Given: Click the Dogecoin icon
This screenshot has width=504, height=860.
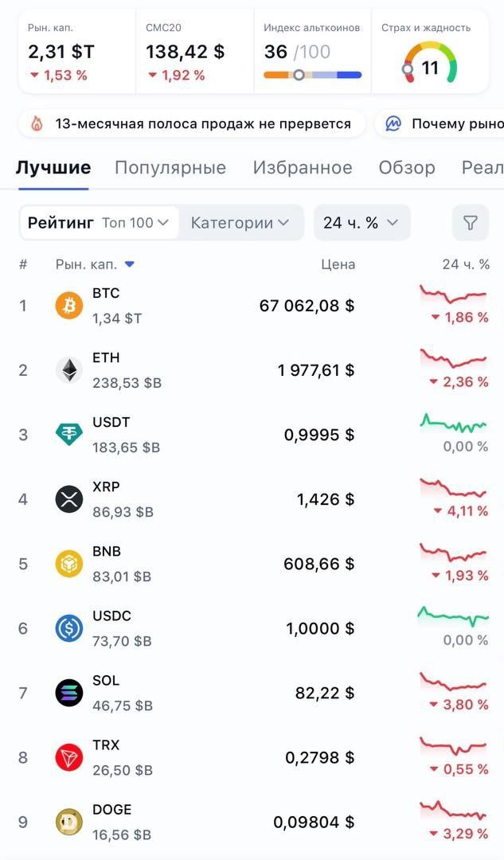Looking at the screenshot, I should [x=69, y=822].
